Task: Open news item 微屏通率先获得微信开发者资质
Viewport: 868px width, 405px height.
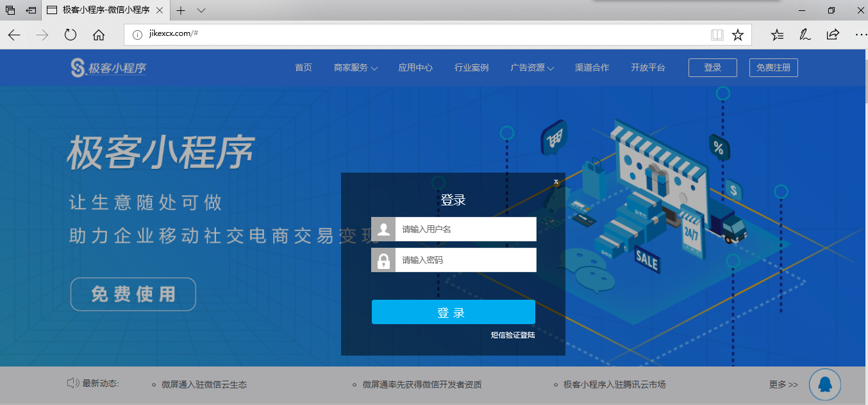Action: tap(422, 384)
